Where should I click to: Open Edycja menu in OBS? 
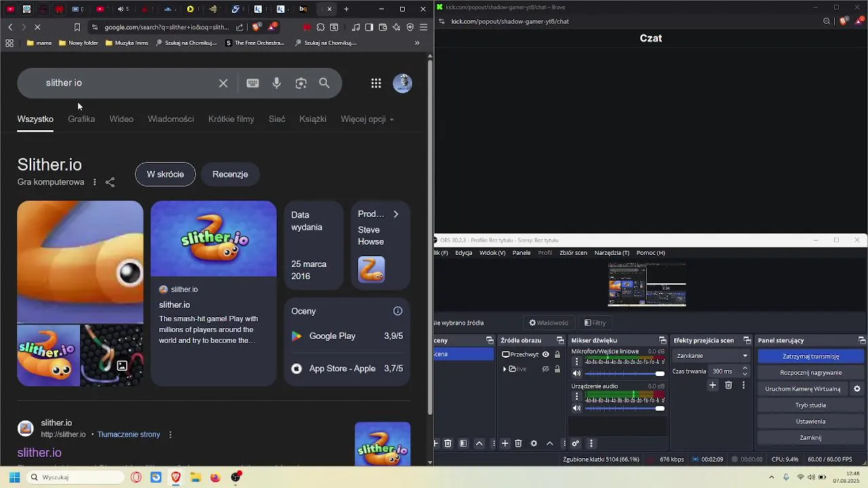464,253
